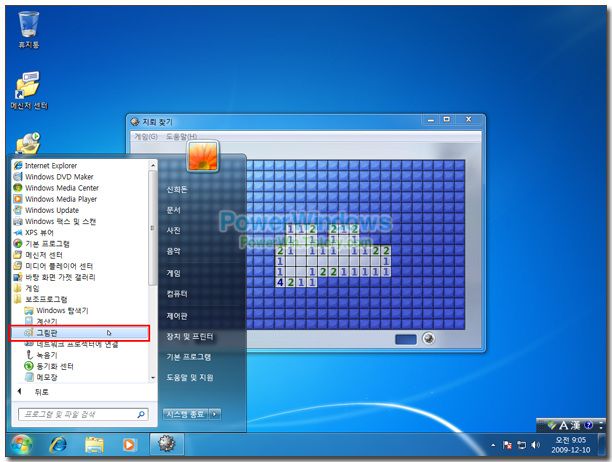Launch Internet Explorer from Start menu list
Image resolution: width=612 pixels, height=462 pixels.
tap(51, 165)
